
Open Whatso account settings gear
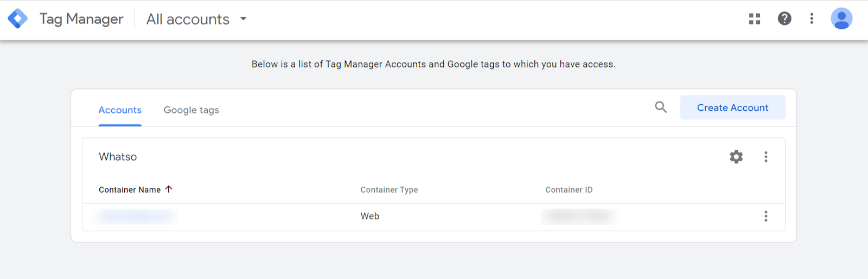pyautogui.click(x=736, y=157)
